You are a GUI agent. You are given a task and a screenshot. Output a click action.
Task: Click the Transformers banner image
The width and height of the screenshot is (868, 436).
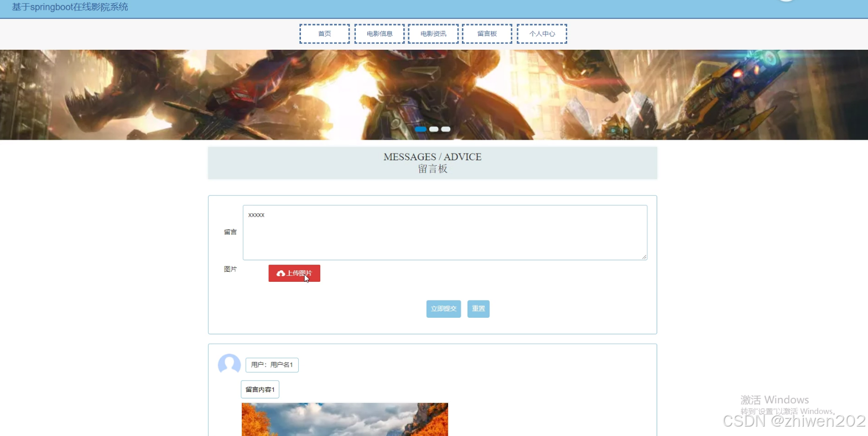coord(434,95)
